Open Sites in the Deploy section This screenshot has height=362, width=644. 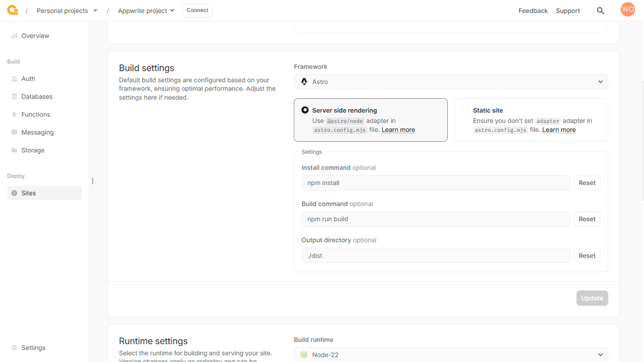[x=29, y=193]
